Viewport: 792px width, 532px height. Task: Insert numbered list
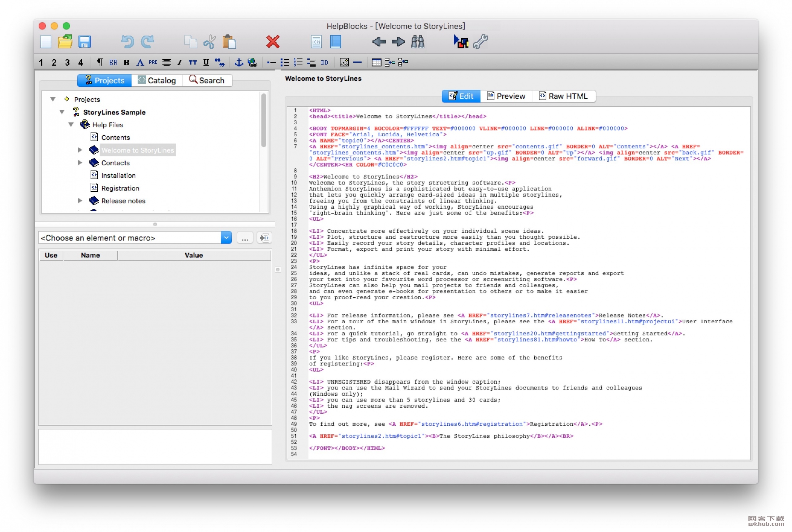[x=298, y=62]
